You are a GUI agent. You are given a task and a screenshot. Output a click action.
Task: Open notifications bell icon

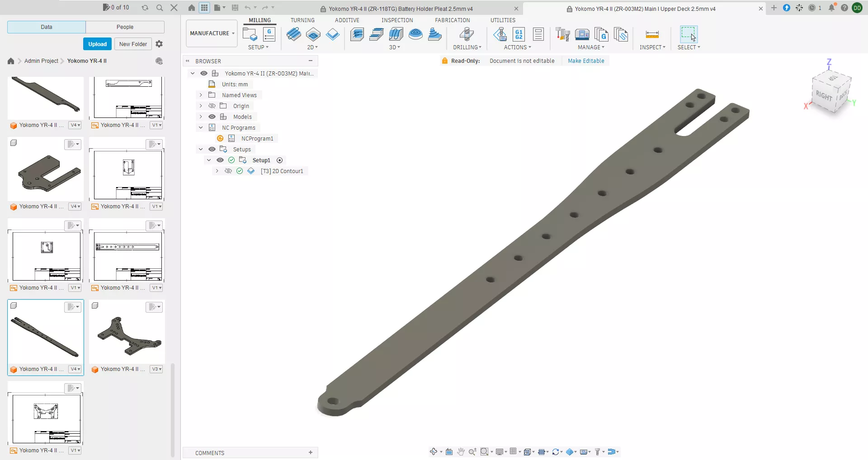831,8
